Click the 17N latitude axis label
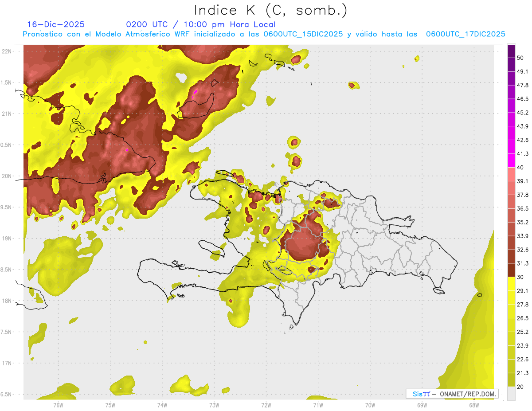This screenshot has height=411, width=532. [7, 363]
